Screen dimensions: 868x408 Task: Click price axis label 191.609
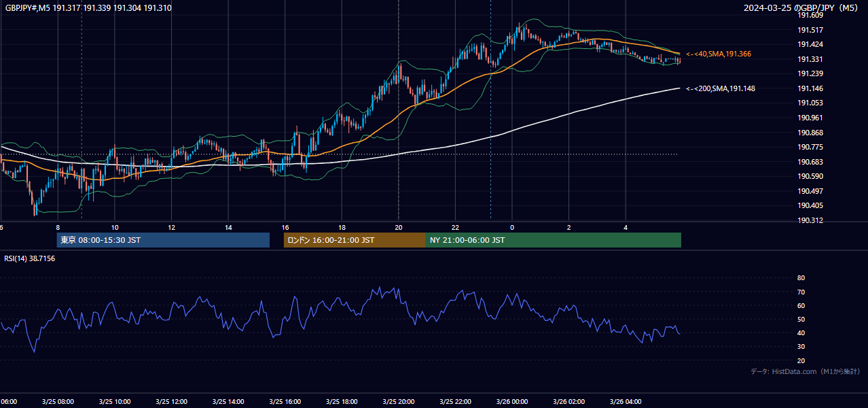tap(810, 15)
